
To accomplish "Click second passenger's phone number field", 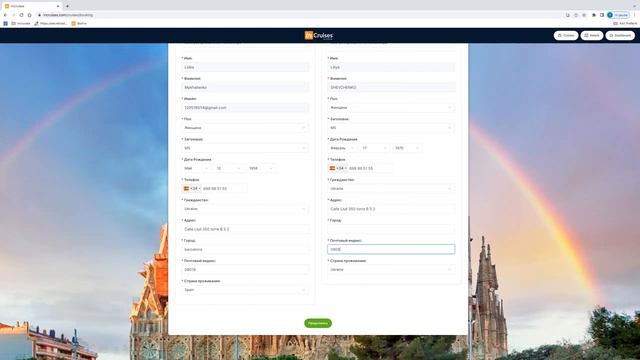I will 370,168.
